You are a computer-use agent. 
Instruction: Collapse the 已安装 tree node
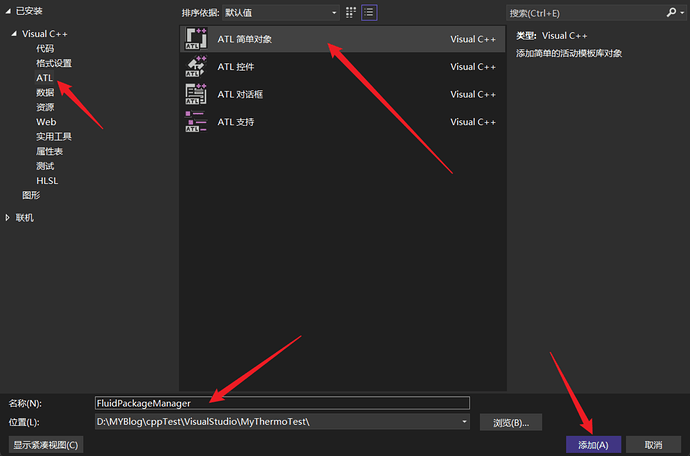(x=8, y=11)
